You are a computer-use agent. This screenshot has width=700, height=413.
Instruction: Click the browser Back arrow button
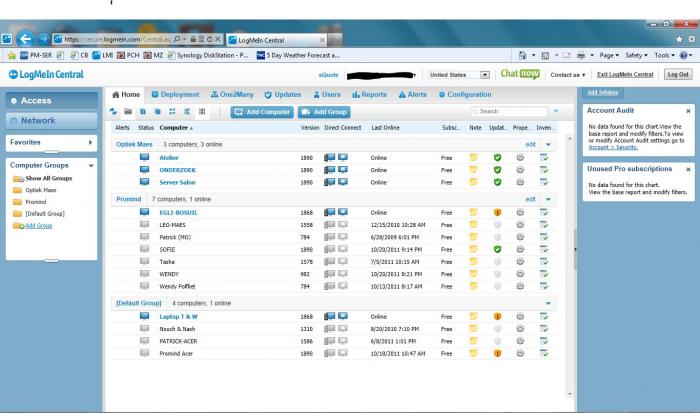tap(25, 39)
